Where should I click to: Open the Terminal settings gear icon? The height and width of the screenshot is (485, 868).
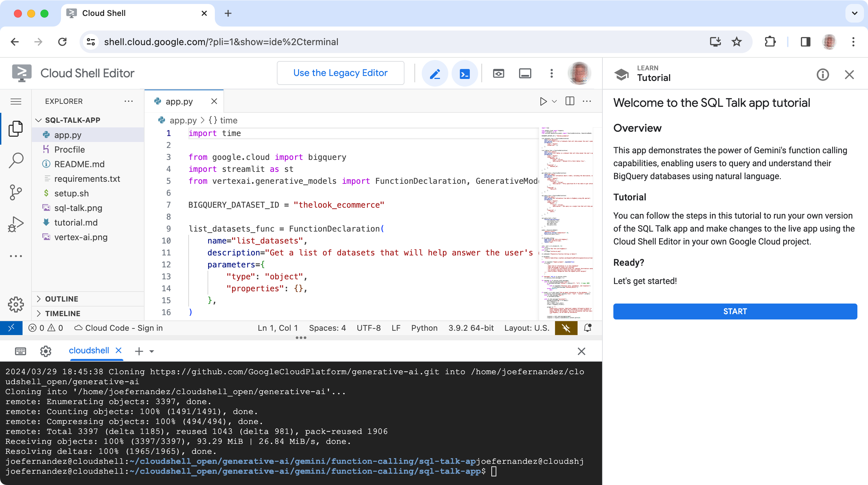(x=45, y=351)
